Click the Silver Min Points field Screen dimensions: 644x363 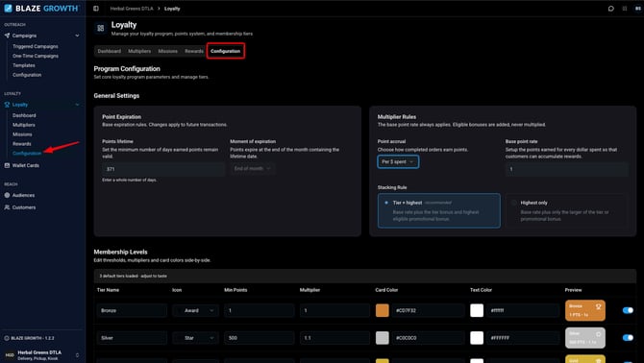[x=260, y=338]
